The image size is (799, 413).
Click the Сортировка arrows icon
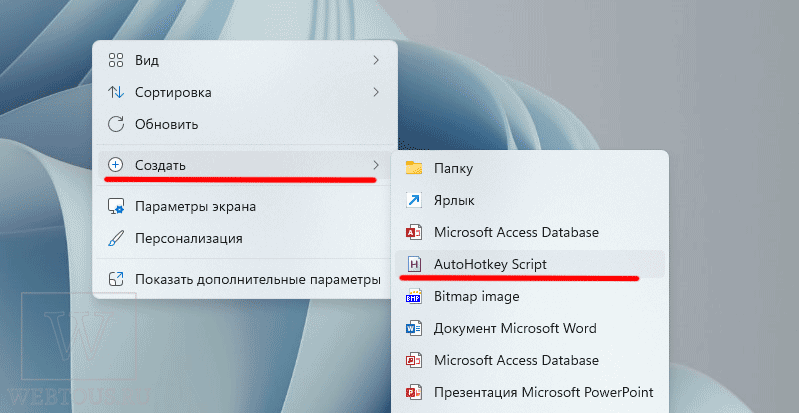(x=116, y=92)
